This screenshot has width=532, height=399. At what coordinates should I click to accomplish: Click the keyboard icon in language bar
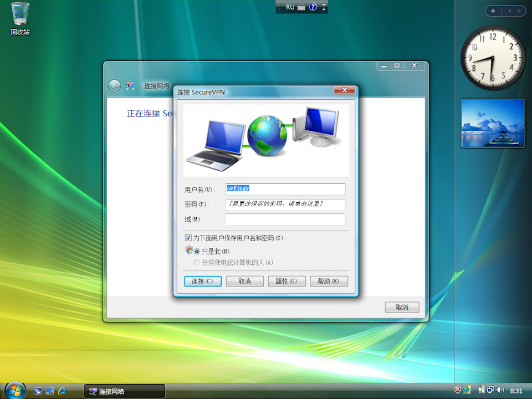point(301,7)
